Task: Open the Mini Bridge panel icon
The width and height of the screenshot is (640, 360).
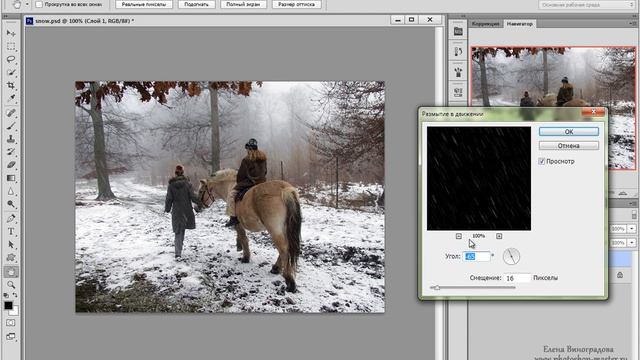Action: click(x=458, y=31)
